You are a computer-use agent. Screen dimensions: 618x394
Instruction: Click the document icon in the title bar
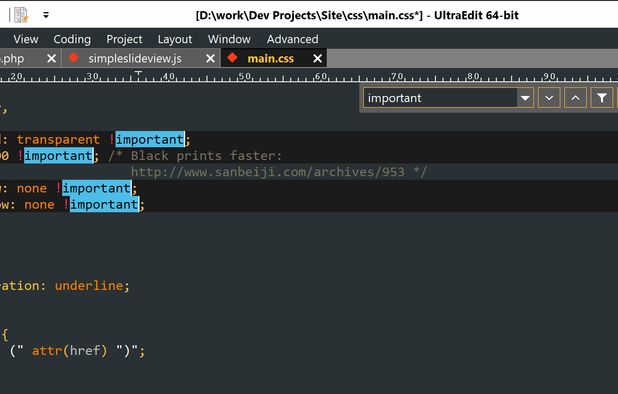click(x=20, y=15)
